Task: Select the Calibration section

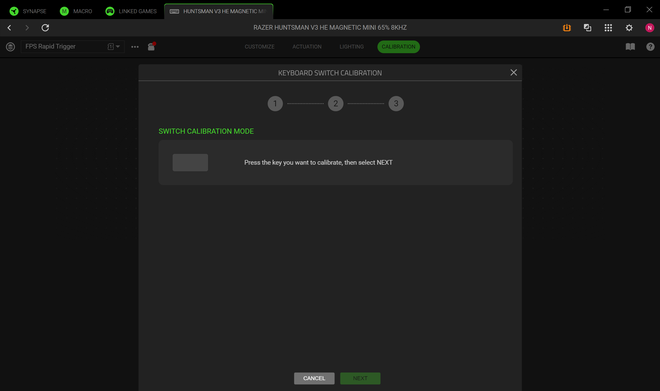Action: click(398, 47)
